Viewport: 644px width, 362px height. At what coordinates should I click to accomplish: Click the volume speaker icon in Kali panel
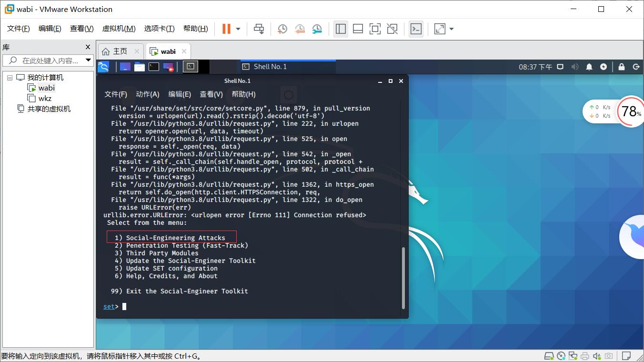click(575, 67)
